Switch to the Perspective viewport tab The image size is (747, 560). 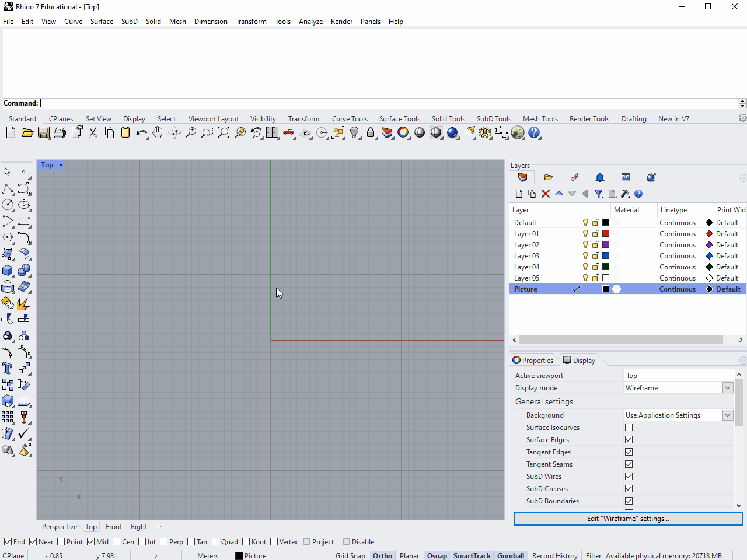point(60,527)
